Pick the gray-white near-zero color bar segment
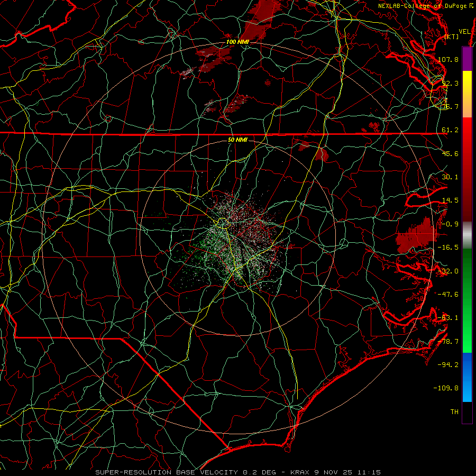The height and width of the screenshot is (476, 476). [x=467, y=235]
